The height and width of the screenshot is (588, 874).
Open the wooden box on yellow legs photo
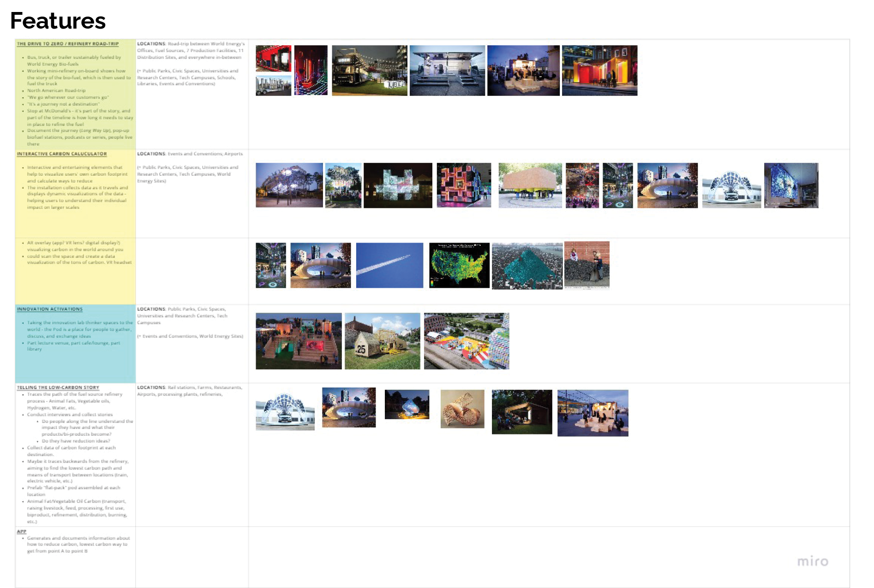pos(530,185)
